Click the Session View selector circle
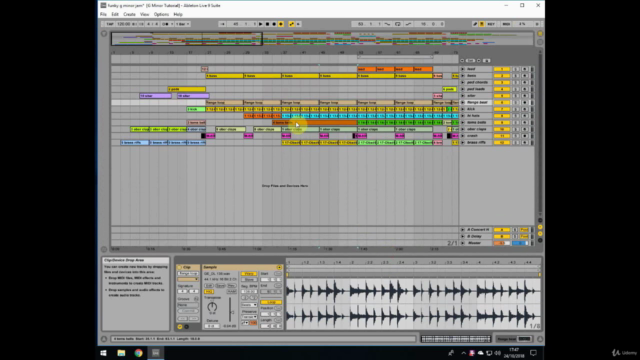 540,42
